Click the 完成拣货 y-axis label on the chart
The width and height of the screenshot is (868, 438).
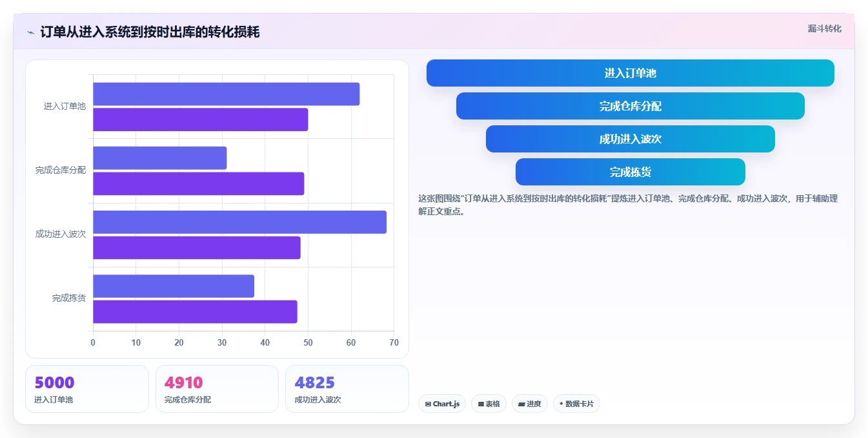[x=69, y=298]
